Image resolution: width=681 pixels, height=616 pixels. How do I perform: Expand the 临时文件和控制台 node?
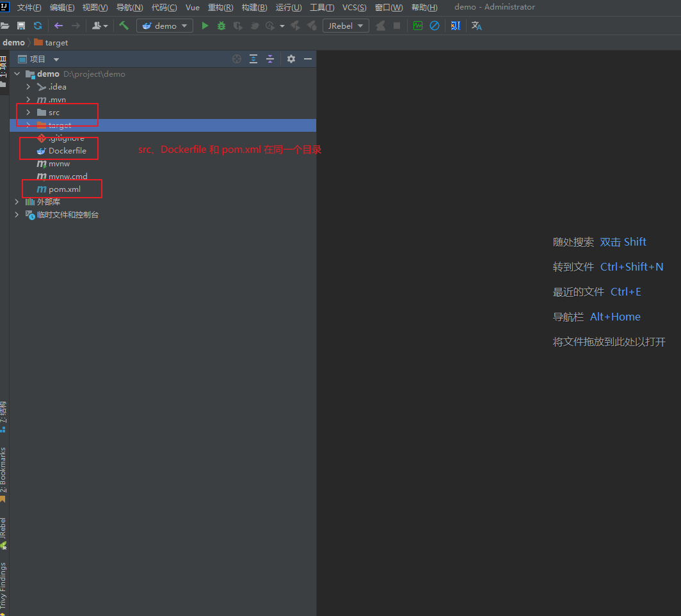[x=17, y=214]
